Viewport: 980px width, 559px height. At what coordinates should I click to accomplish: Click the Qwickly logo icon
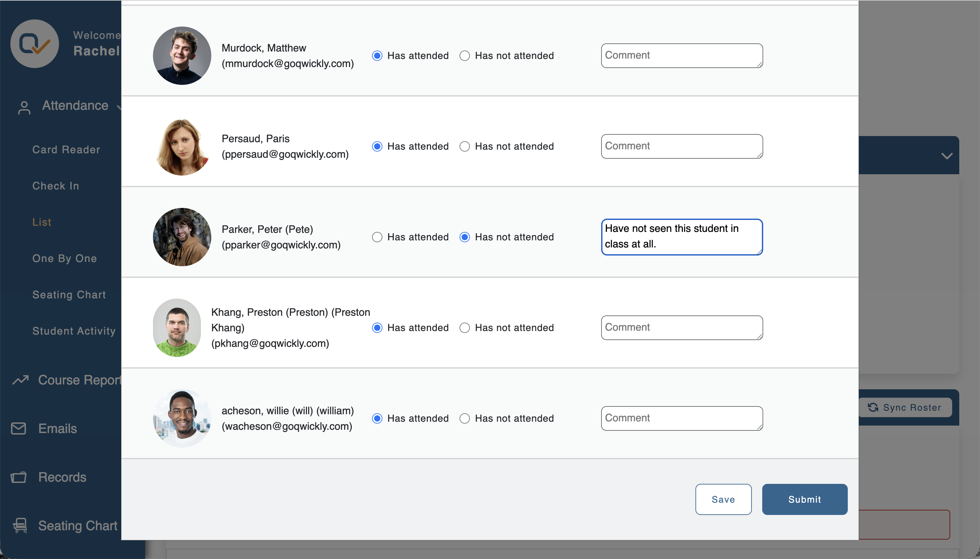point(35,44)
